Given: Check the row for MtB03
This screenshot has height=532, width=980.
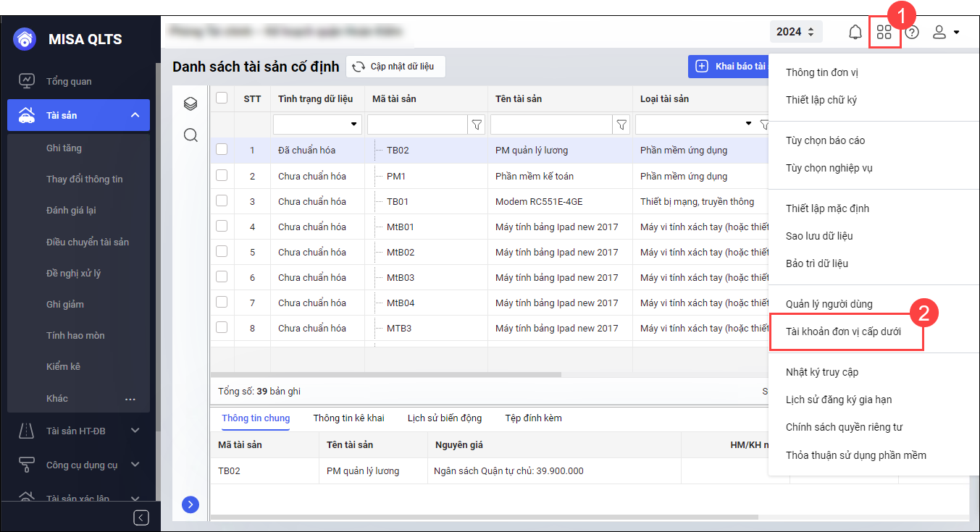Looking at the screenshot, I should coord(222,276).
